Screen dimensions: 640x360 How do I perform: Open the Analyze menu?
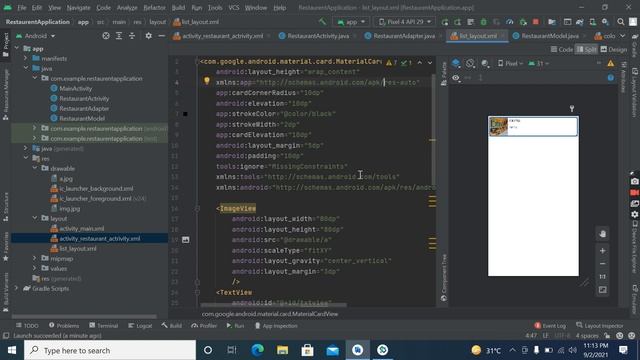coord(127,7)
